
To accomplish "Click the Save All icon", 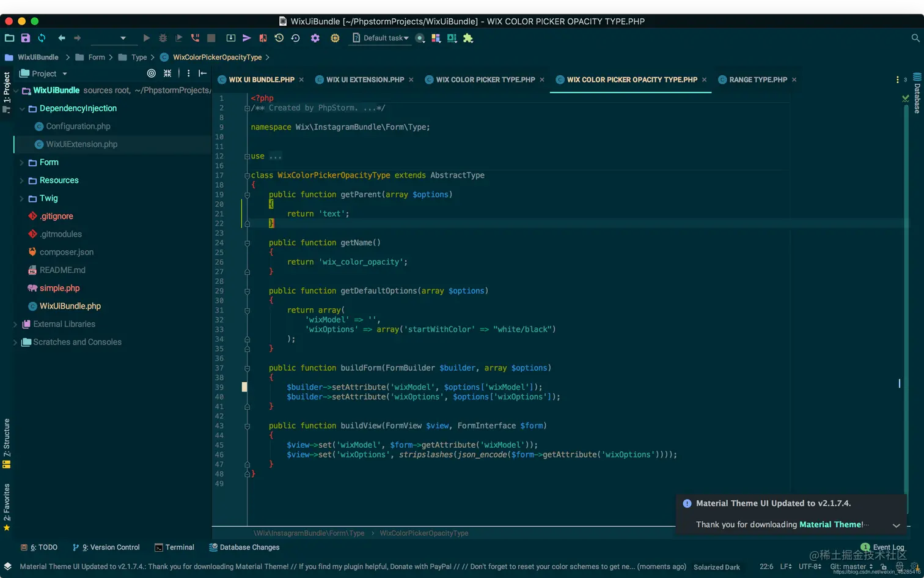I will (x=26, y=38).
